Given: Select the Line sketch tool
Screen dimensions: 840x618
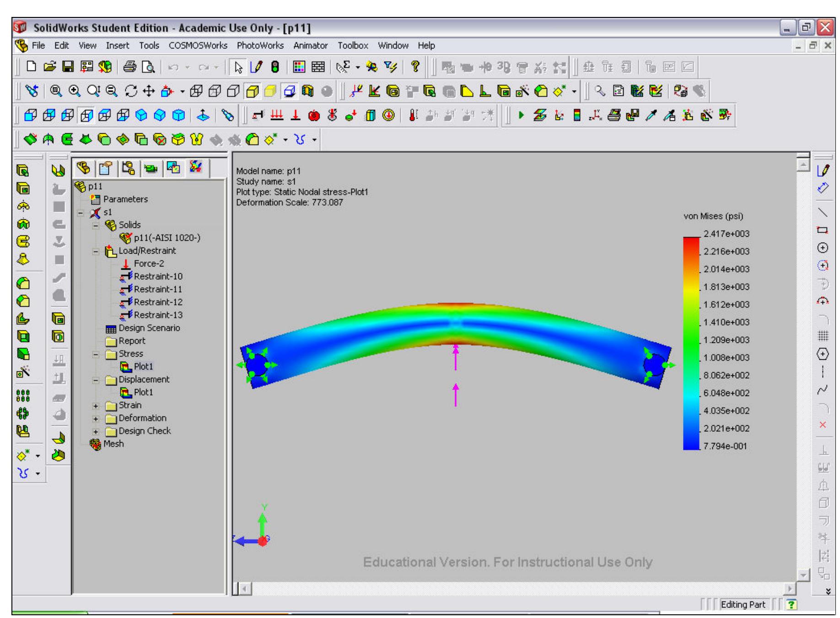Looking at the screenshot, I should click(x=823, y=212).
